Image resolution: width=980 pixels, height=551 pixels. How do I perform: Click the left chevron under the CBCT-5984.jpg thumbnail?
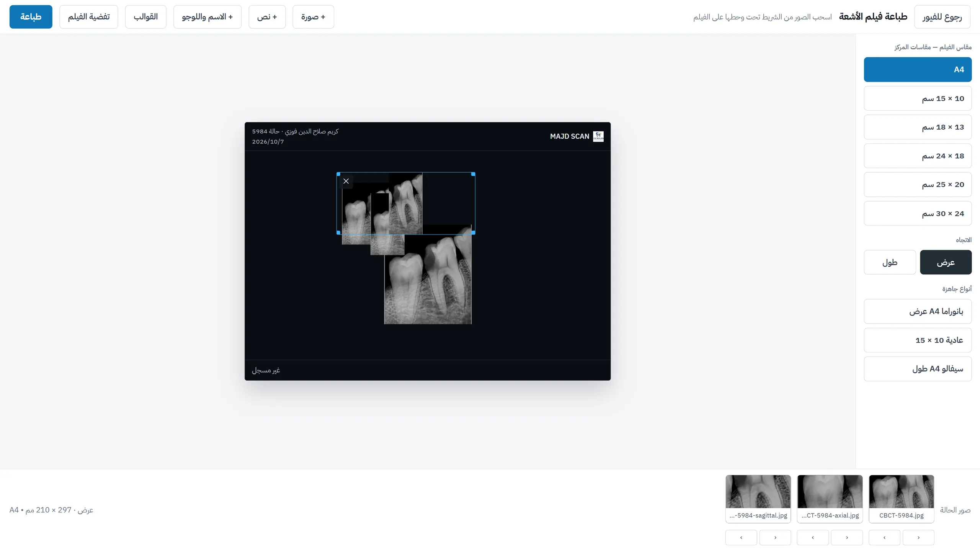coord(884,538)
